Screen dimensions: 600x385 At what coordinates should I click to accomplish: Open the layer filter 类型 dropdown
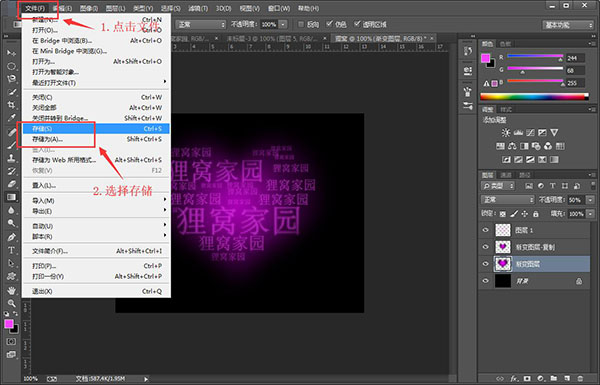coord(498,186)
